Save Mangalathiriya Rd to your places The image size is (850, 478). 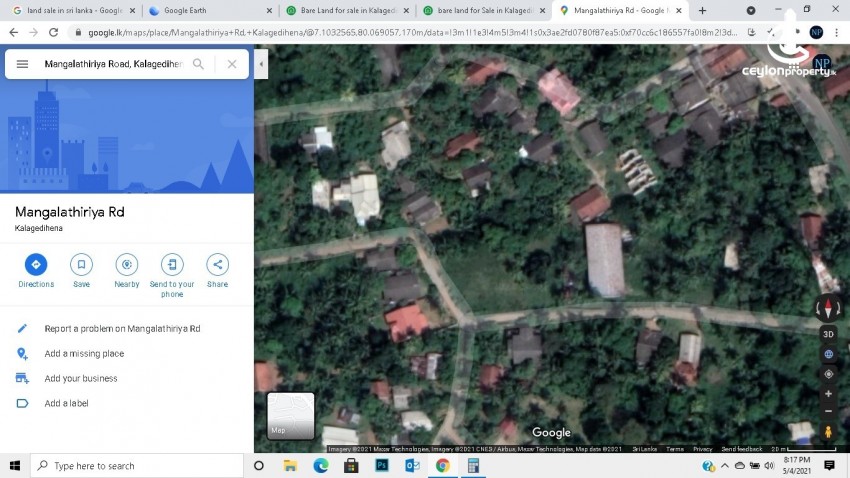(81, 265)
